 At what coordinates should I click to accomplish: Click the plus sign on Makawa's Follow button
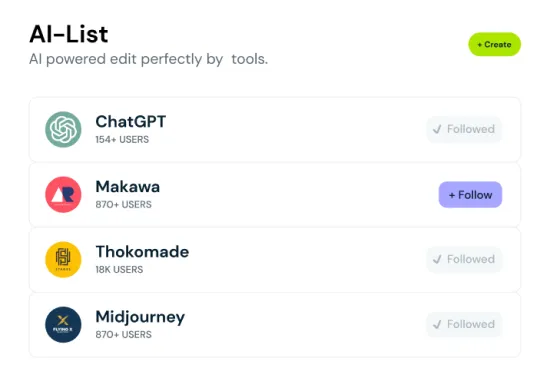[452, 195]
